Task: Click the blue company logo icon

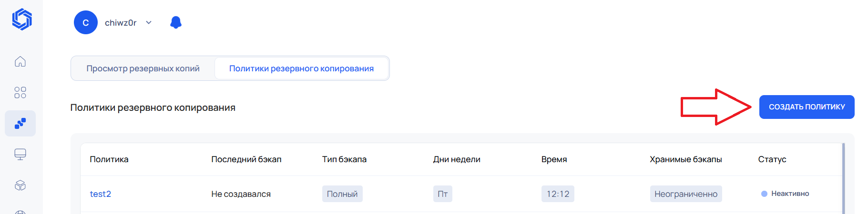Action: [22, 19]
